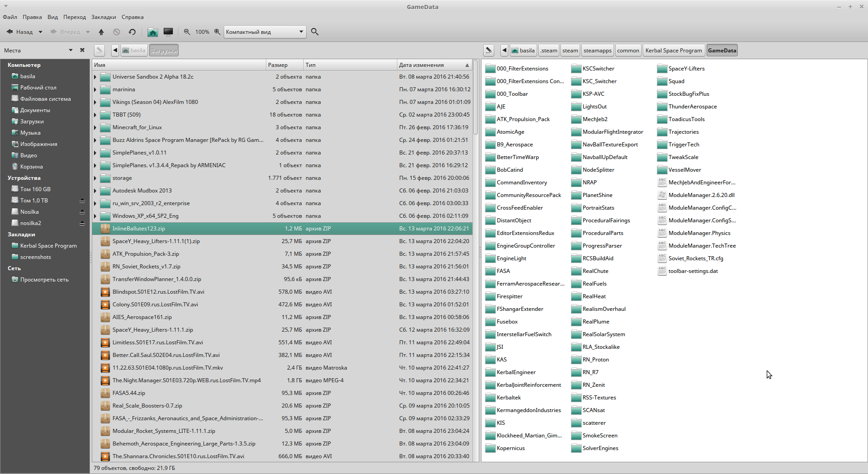The height and width of the screenshot is (474, 868).
Task: Eject the nosilka2 volume
Action: tap(82, 223)
